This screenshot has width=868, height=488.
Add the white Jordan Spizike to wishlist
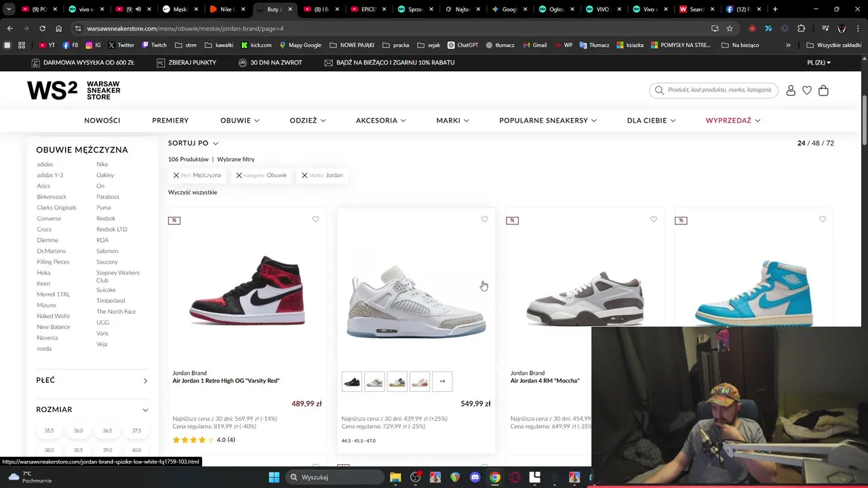484,220
